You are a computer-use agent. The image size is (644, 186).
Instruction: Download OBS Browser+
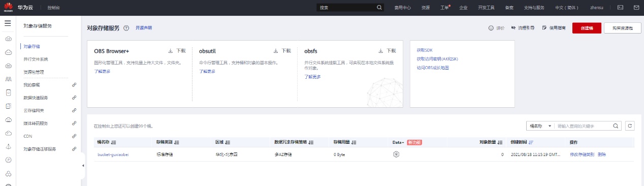click(177, 51)
